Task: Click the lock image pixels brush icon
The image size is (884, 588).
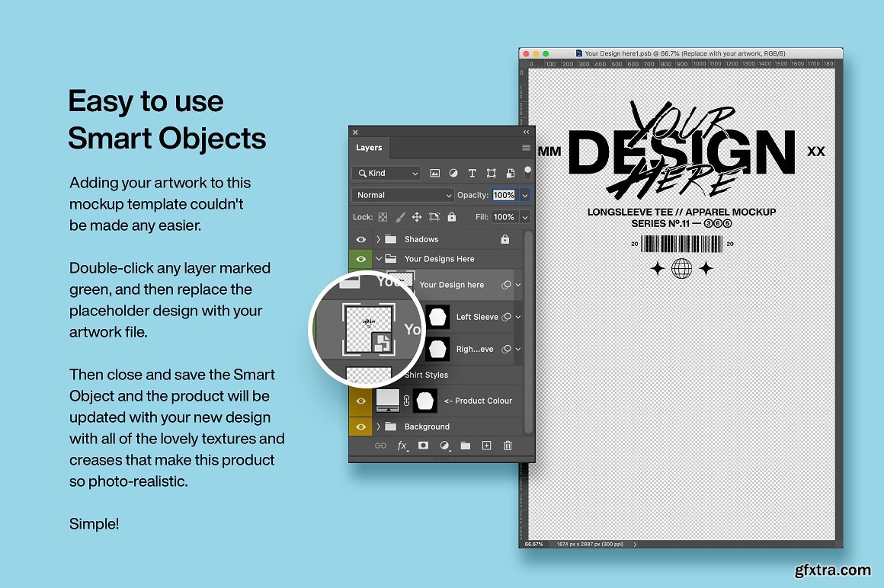Action: coord(399,217)
